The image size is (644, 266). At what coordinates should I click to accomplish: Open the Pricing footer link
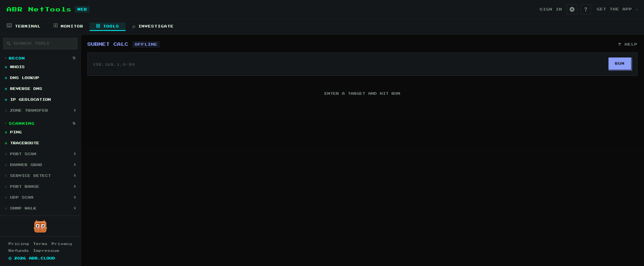[x=19, y=244]
